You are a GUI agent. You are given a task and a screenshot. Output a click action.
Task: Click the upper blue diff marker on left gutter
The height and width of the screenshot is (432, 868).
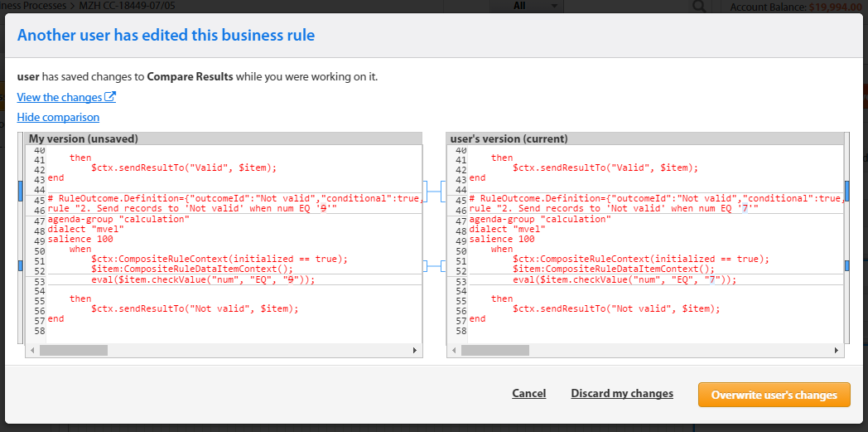21,191
